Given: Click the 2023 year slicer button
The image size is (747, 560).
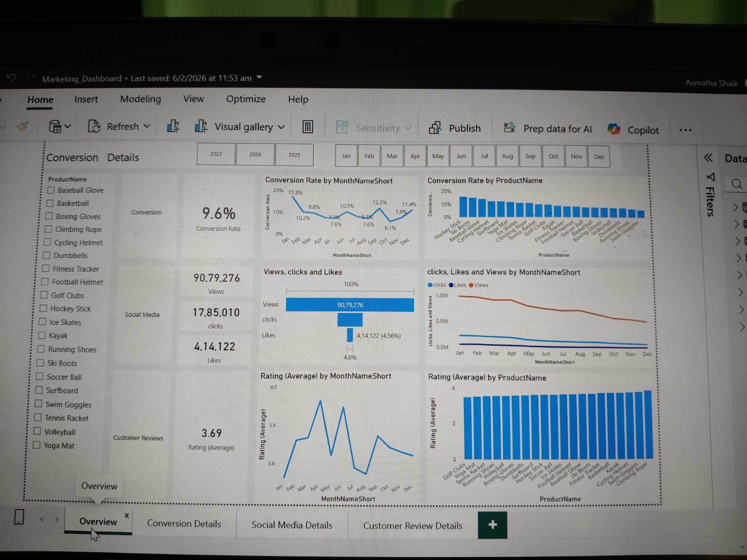Looking at the screenshot, I should pos(216,154).
